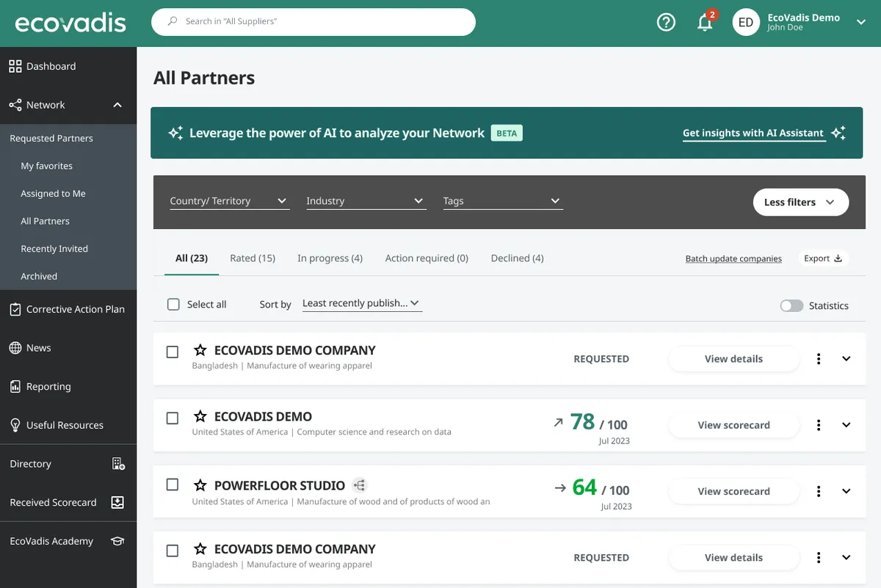
Task: Click the Directory building icon
Action: [x=117, y=464]
